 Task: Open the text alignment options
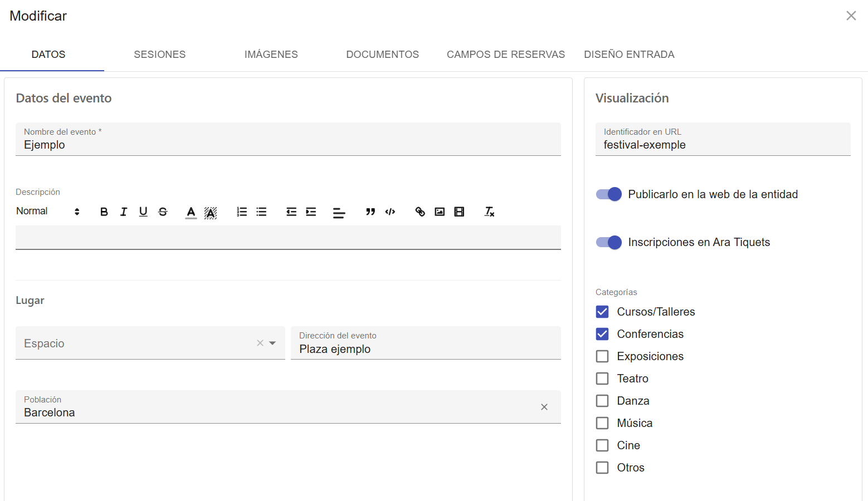coord(339,213)
